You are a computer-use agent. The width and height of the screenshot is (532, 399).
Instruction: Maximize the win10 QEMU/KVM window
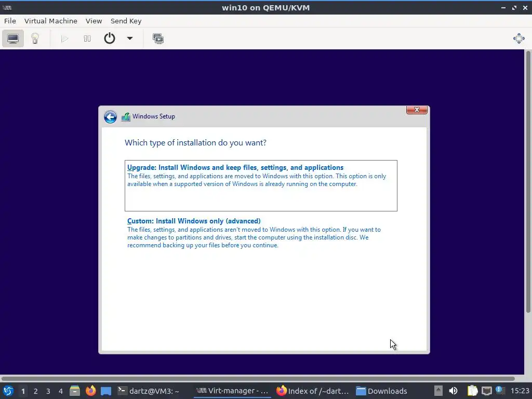coord(514,7)
